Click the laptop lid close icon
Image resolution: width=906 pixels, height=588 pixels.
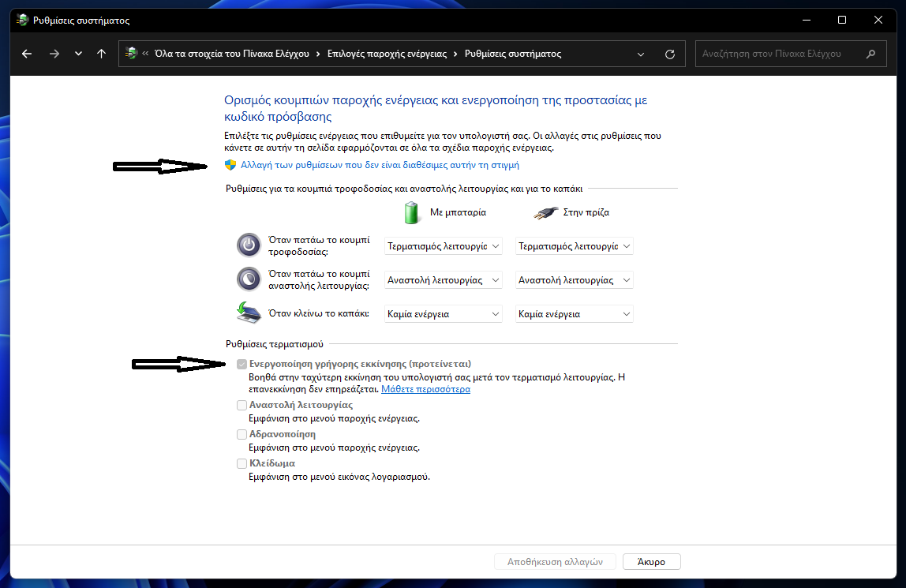(x=249, y=313)
